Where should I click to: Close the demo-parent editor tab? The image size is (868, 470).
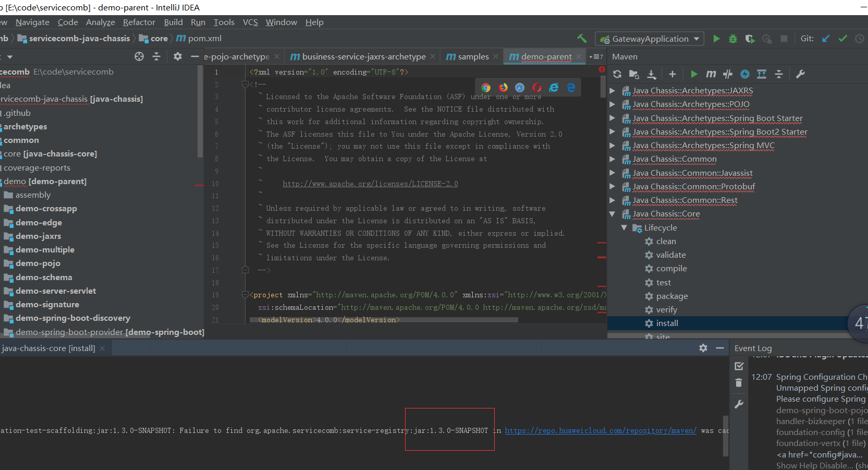click(579, 56)
